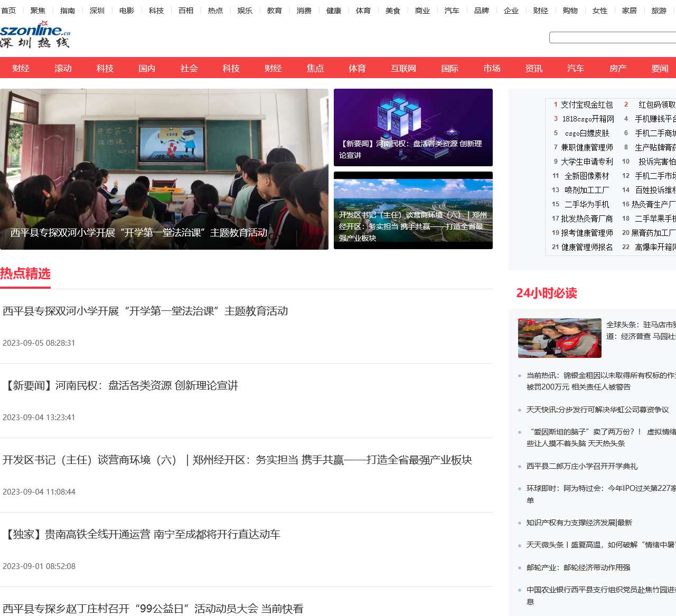Open 全新图像素材 link
676x616 pixels.
click(x=587, y=176)
